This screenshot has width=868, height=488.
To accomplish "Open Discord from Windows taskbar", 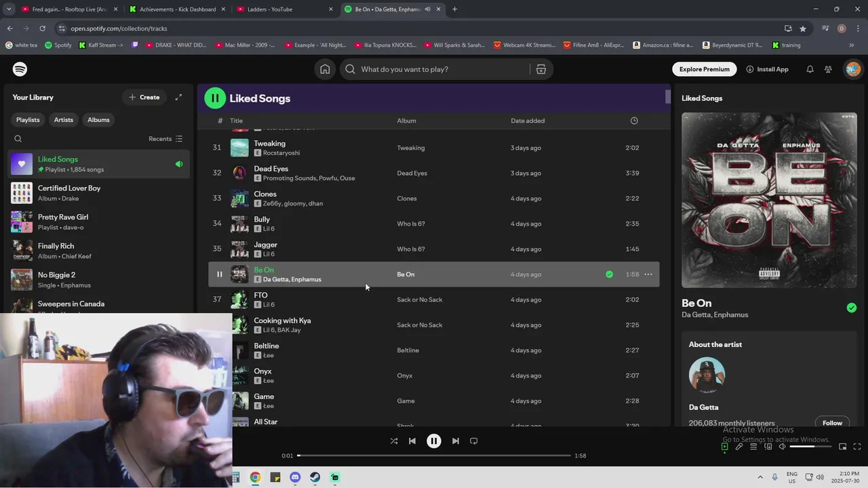I will click(x=295, y=477).
